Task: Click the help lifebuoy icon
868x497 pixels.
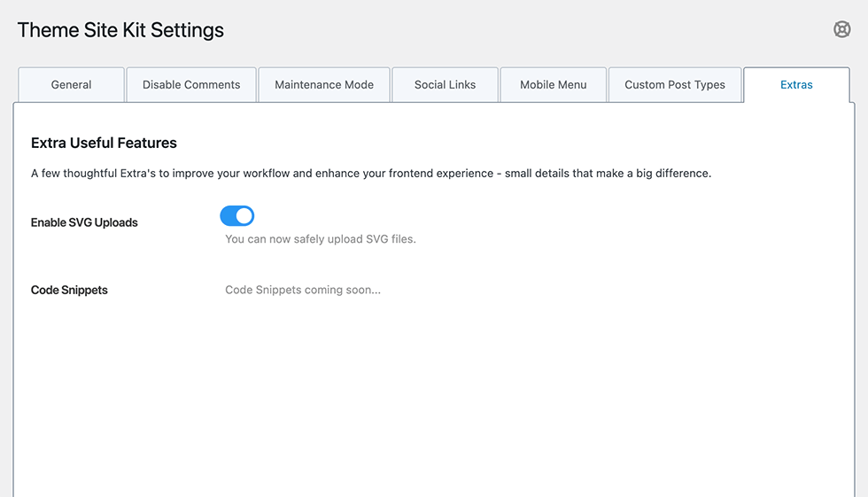Action: pos(841,29)
